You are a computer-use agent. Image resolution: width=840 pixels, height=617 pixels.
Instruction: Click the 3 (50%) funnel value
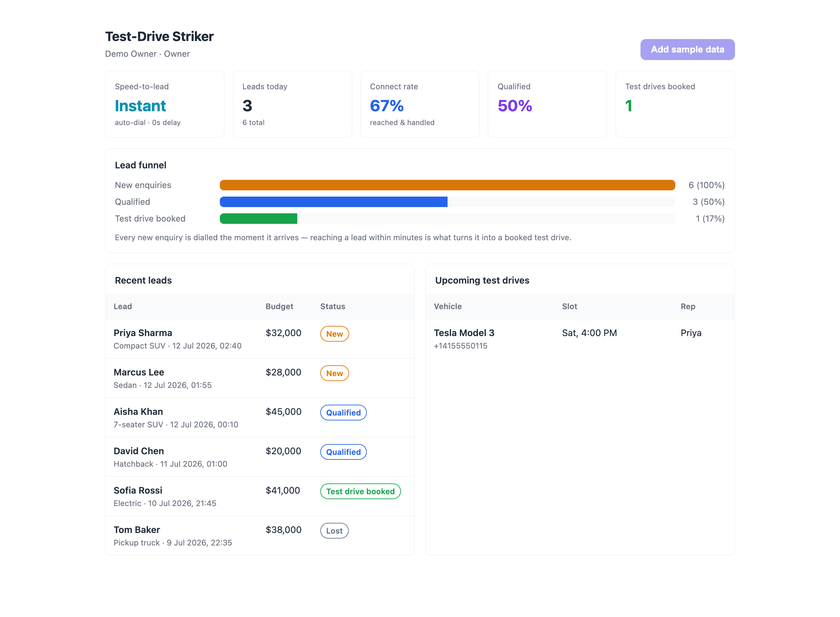709,202
